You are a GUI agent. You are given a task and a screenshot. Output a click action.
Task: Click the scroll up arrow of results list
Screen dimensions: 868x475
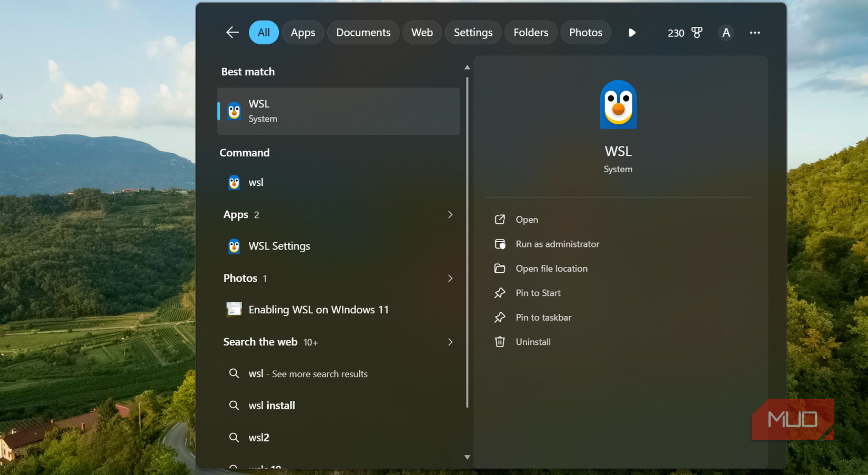(x=467, y=67)
